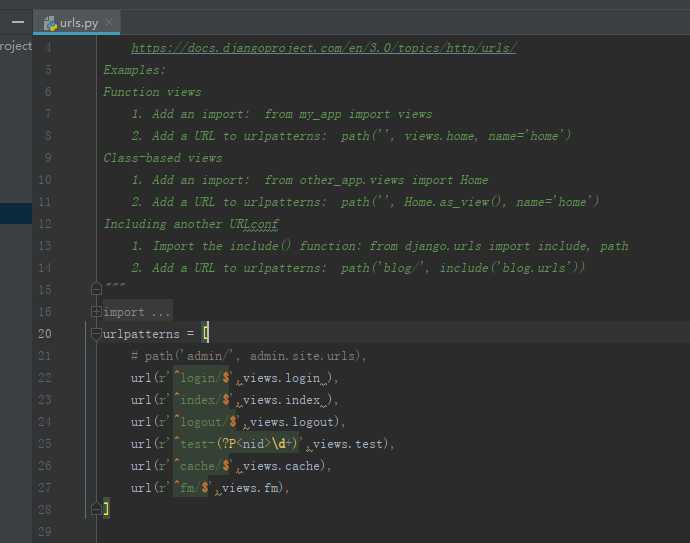Screen dimensions: 690x543
Task: Click 'views.login' on line 22
Action: pos(282,378)
